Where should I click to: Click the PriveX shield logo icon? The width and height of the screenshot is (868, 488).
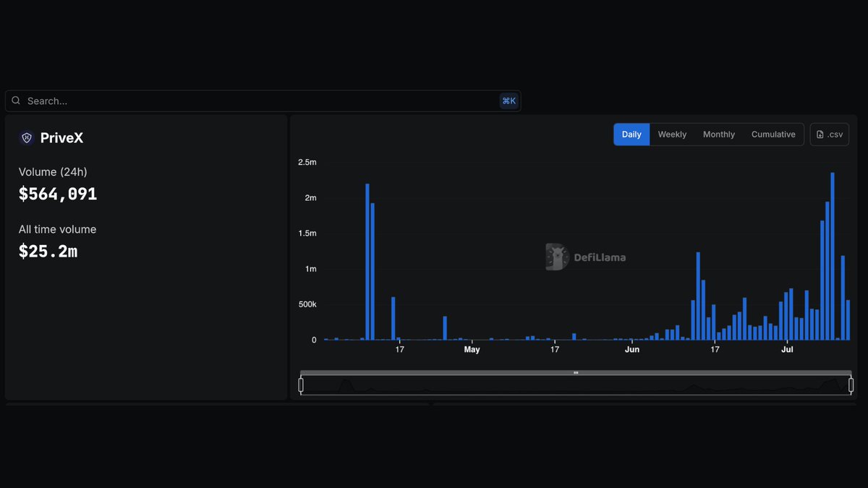[27, 137]
